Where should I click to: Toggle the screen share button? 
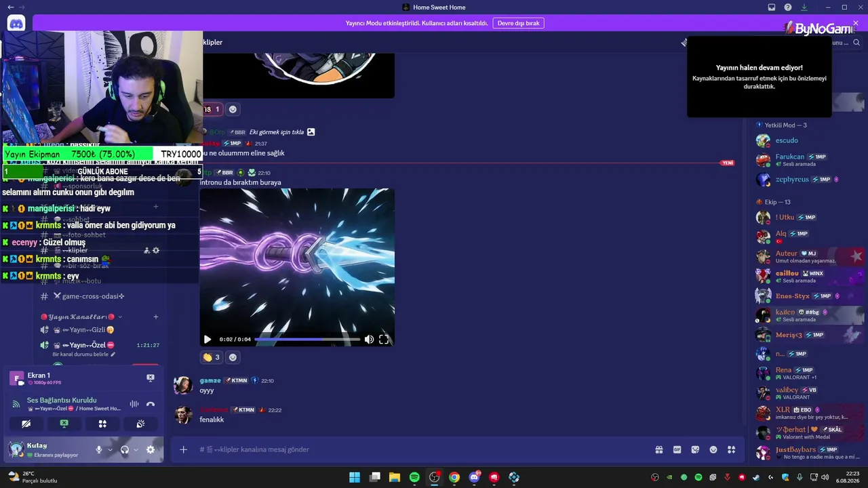(64, 424)
